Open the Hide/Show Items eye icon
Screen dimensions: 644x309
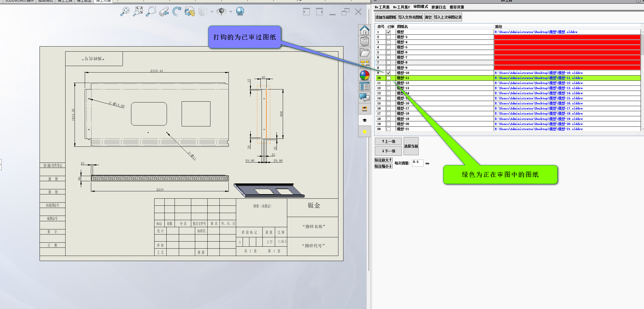pos(221,11)
